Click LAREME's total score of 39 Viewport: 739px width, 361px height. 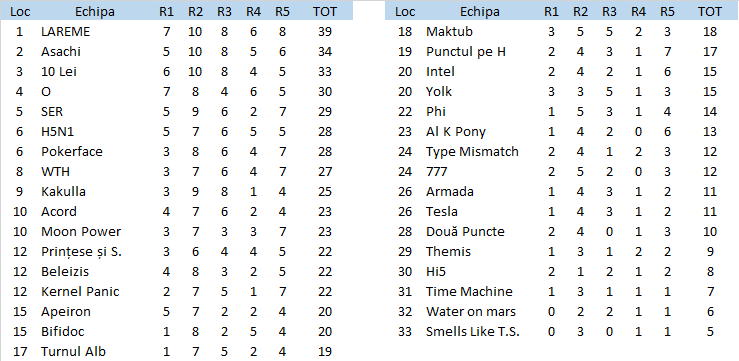pos(325,32)
